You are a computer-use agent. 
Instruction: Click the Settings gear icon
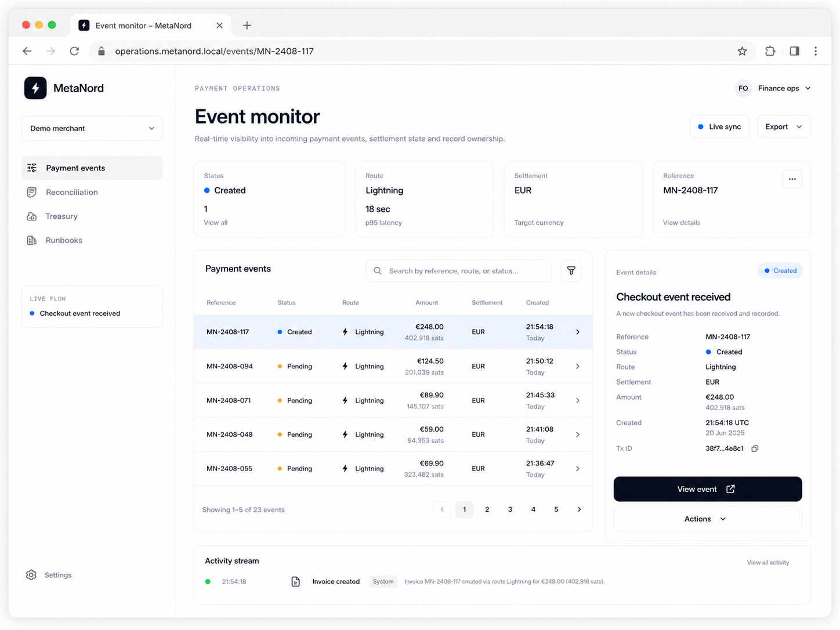(x=31, y=575)
